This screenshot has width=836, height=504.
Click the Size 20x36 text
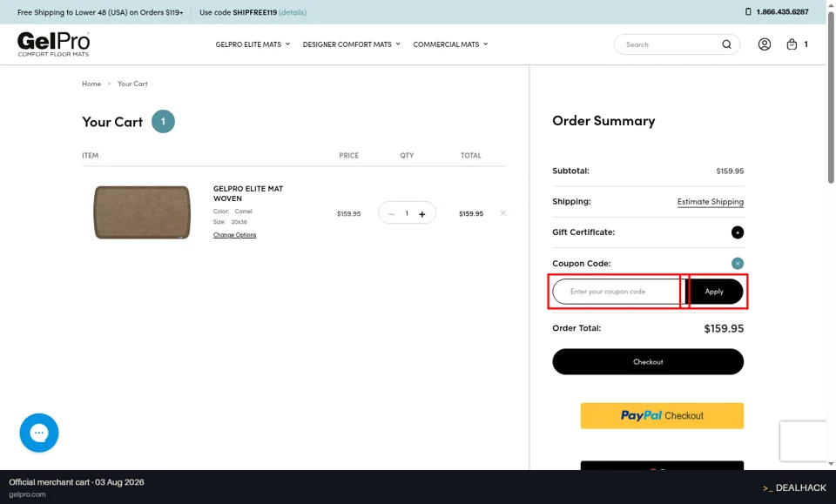point(230,222)
